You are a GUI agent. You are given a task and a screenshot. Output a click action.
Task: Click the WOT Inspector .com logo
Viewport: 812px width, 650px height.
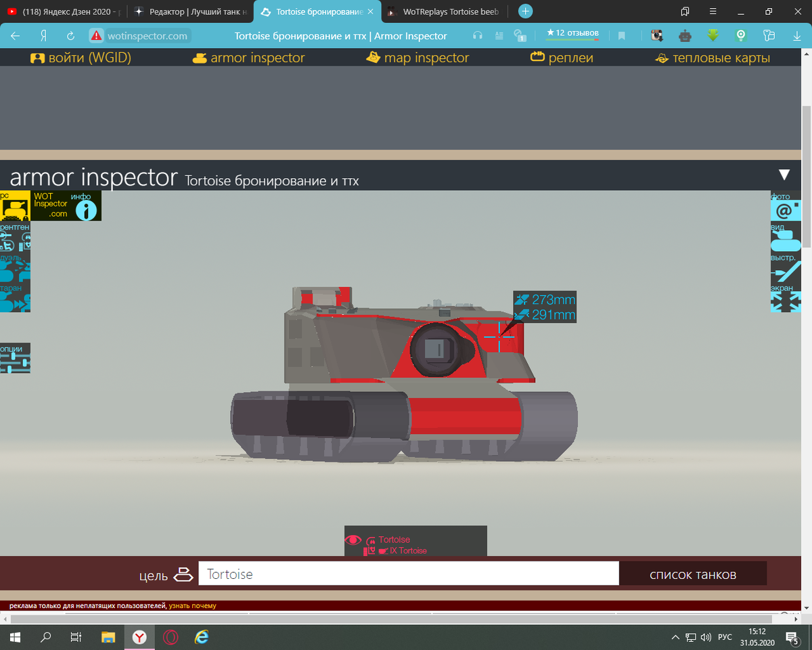click(51, 205)
